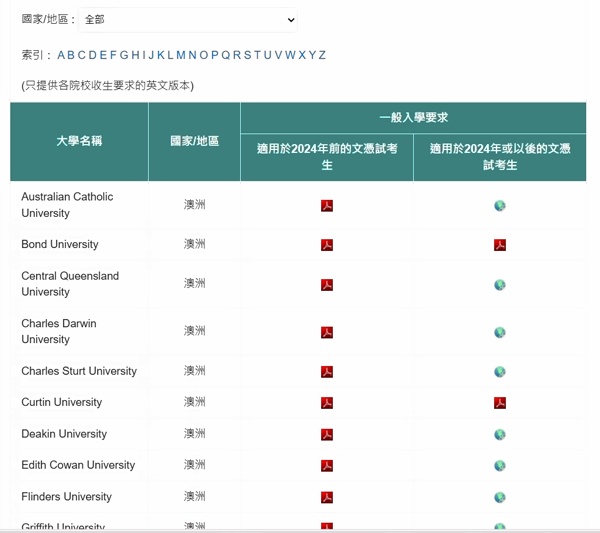The image size is (600, 533).
Task: Open Bond University 2024-onwards PDF icon
Action: click(500, 244)
